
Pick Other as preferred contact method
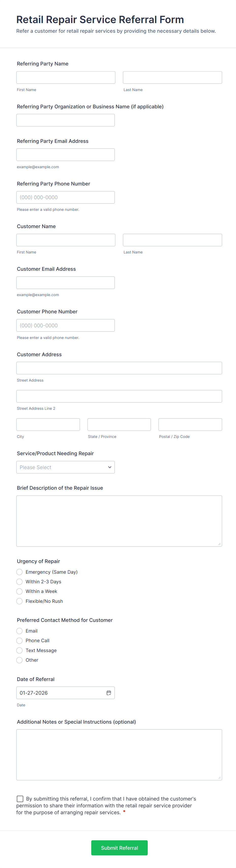click(20, 660)
